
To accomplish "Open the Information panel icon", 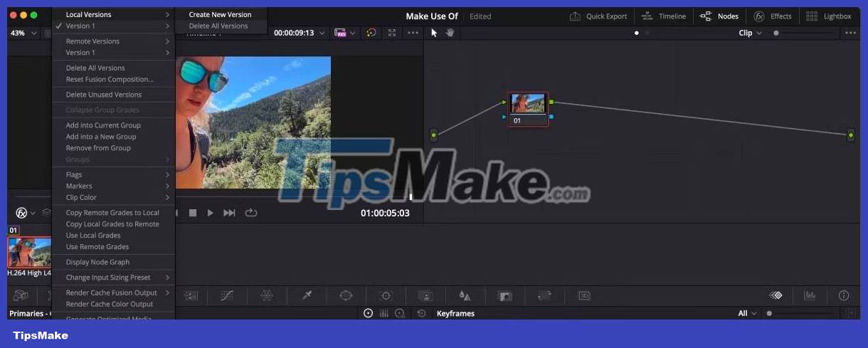I will point(844,295).
